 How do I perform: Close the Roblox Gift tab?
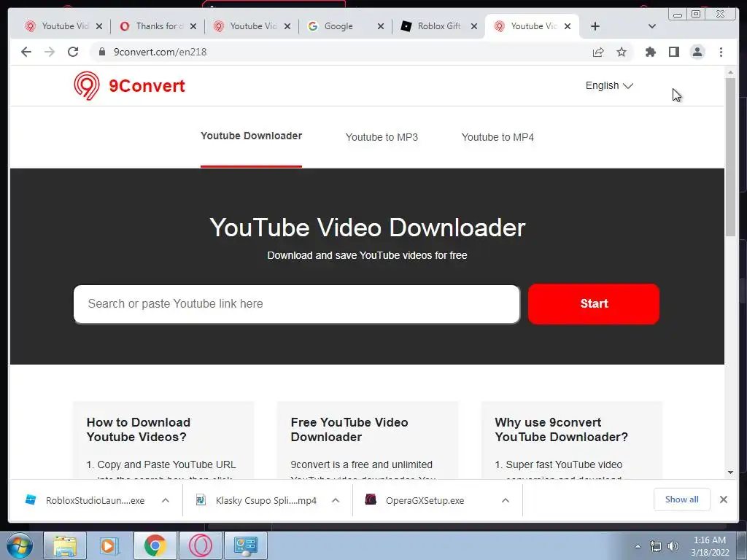(x=474, y=26)
